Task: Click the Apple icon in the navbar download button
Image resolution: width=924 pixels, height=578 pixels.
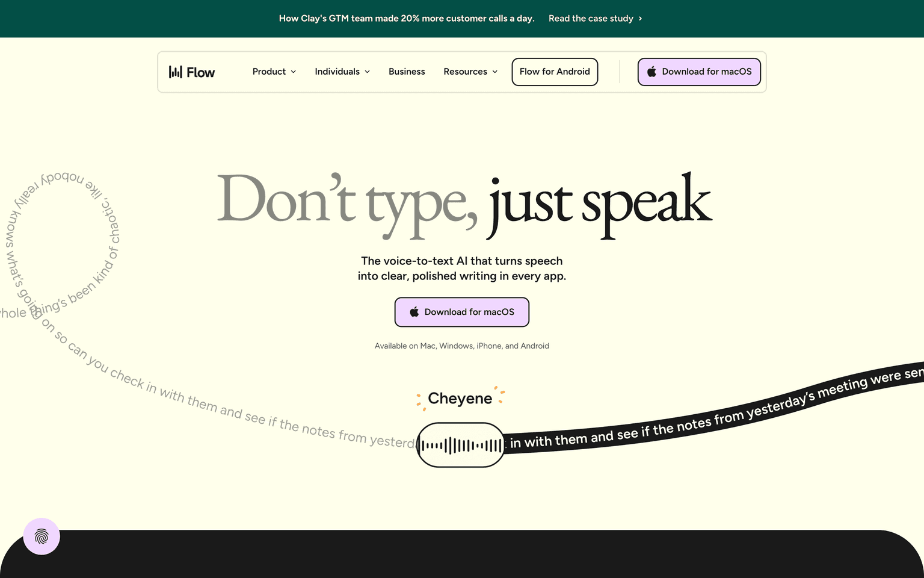Action: tap(651, 72)
